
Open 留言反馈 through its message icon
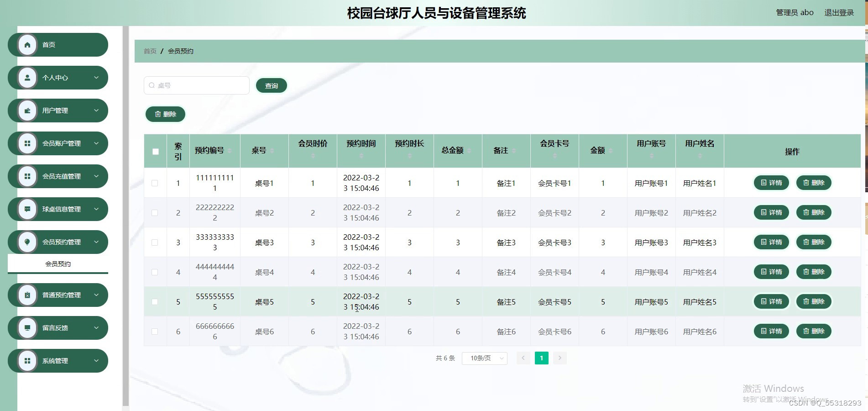point(26,328)
